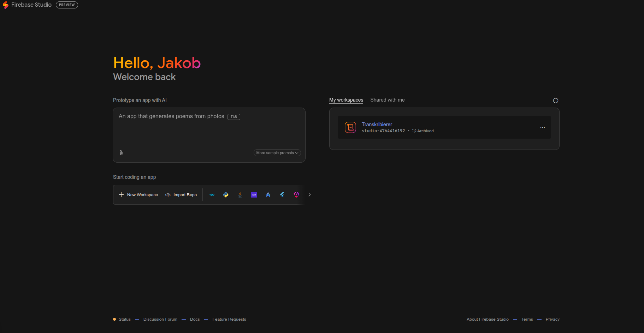Screen dimensions: 644x333
Task: Click the Firebase Studio flame logo
Action: tap(6, 5)
